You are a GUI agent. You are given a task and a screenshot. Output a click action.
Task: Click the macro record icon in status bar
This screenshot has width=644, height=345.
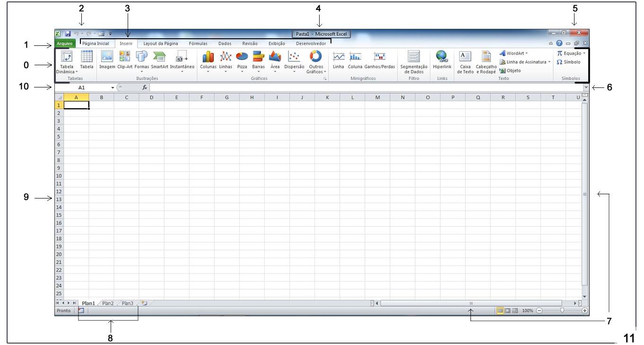(x=81, y=310)
